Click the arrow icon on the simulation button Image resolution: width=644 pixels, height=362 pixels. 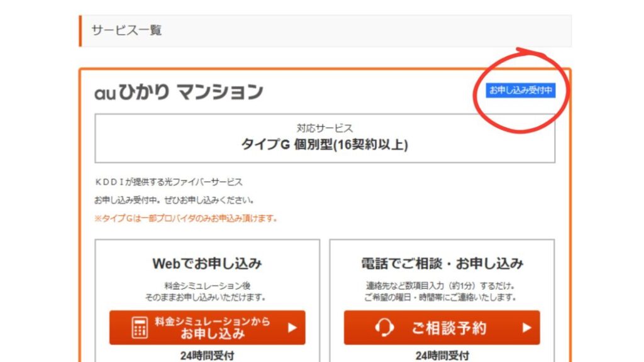coord(292,327)
